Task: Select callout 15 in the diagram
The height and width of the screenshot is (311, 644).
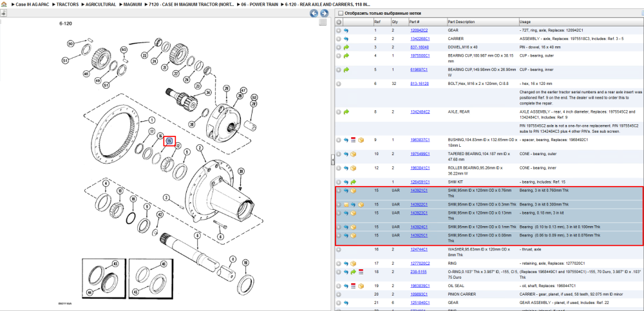Action: click(x=169, y=141)
